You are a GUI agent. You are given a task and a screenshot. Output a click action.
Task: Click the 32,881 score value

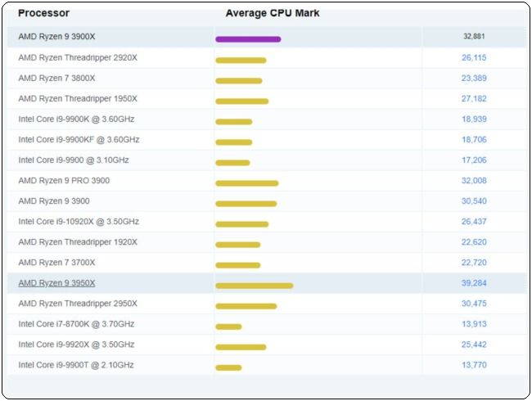click(x=474, y=36)
